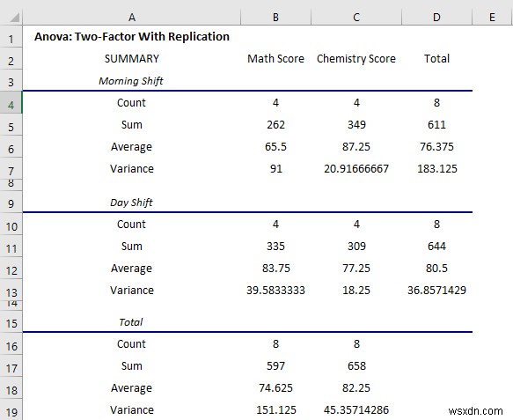Click the Morning Shift Math sum 262

[275, 125]
